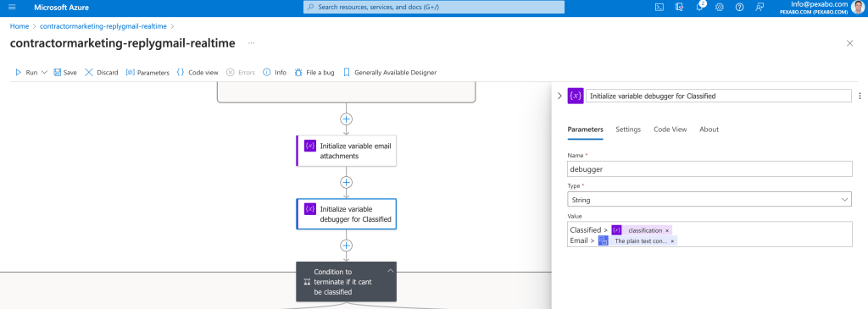The height and width of the screenshot is (309, 868).
Task: Go to Home breadcrumb
Action: pos(19,26)
